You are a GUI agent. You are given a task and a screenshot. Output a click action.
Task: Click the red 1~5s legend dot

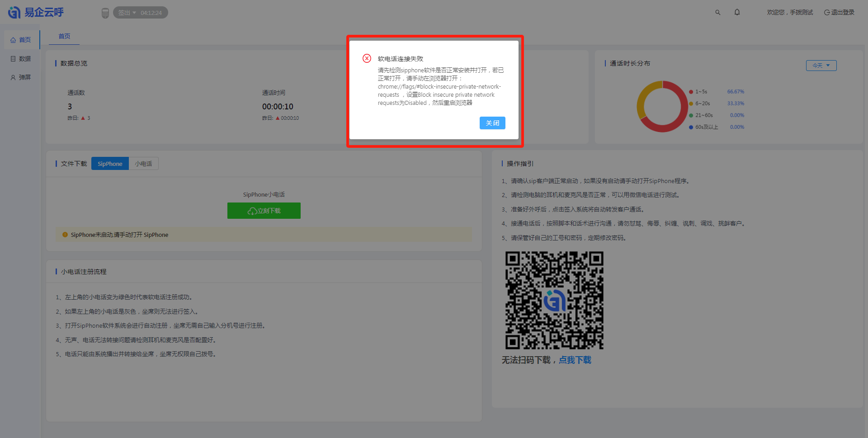[691, 92]
